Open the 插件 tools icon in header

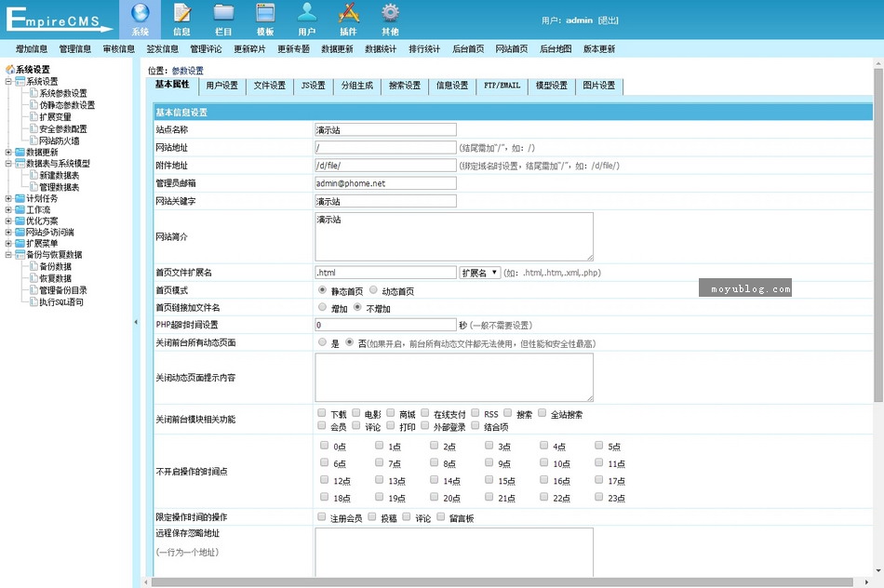348,13
